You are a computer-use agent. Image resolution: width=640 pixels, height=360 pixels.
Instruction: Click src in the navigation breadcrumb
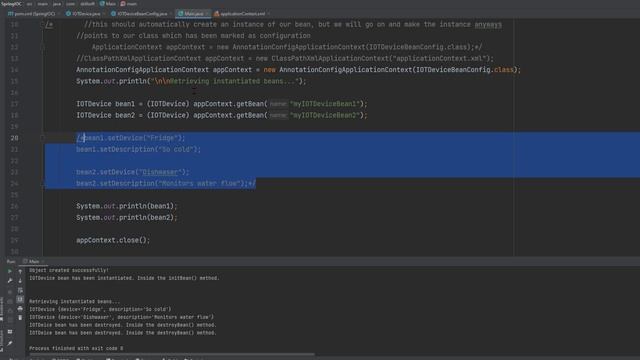[x=29, y=4]
